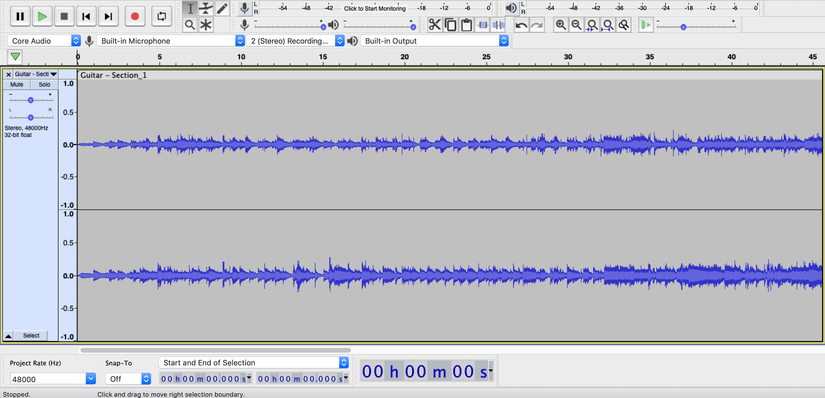Screen dimensions: 825x398
Task: Click the recording meter microphone icon
Action: [244, 8]
